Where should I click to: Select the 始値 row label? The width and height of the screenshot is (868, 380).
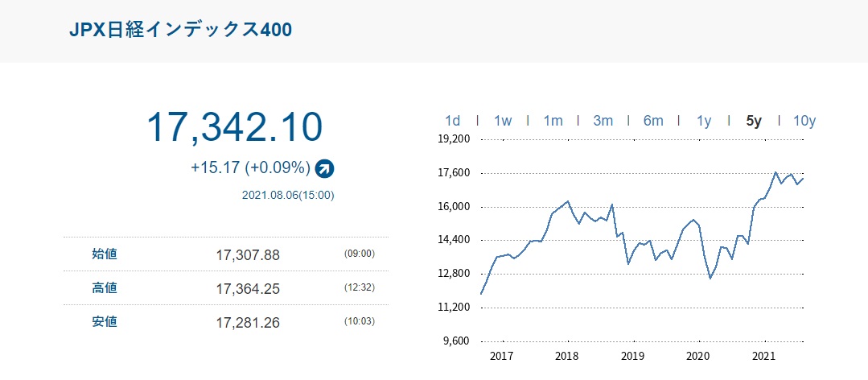[105, 254]
